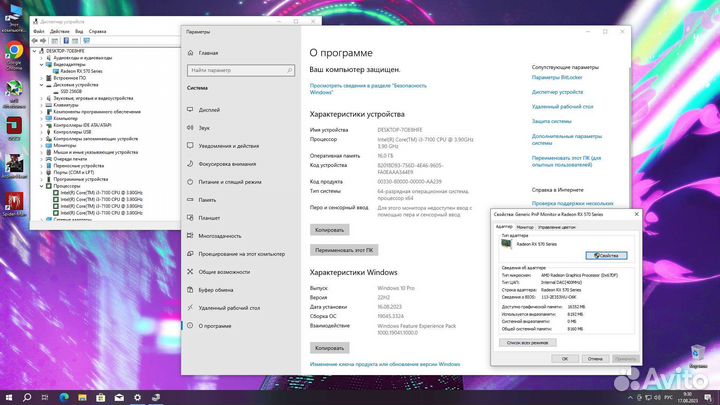This screenshot has width=720, height=405.
Task: Switch to Монитор tab in properties dialog
Action: point(525,227)
